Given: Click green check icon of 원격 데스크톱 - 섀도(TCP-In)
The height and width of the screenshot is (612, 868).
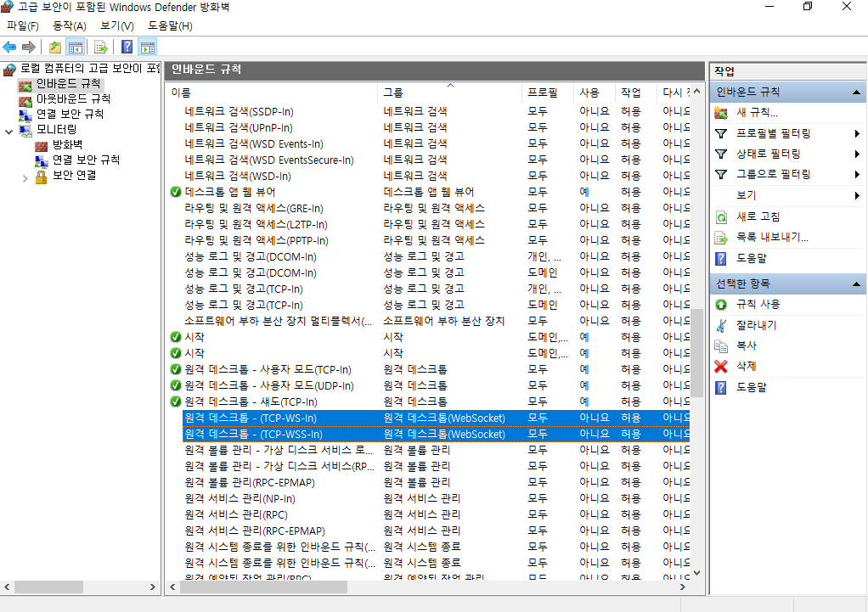Looking at the screenshot, I should coord(176,401).
